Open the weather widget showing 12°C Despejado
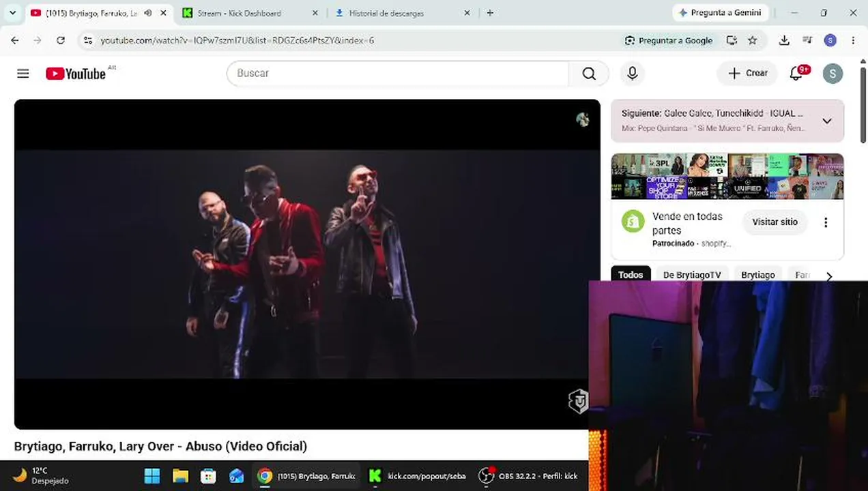 tap(41, 475)
